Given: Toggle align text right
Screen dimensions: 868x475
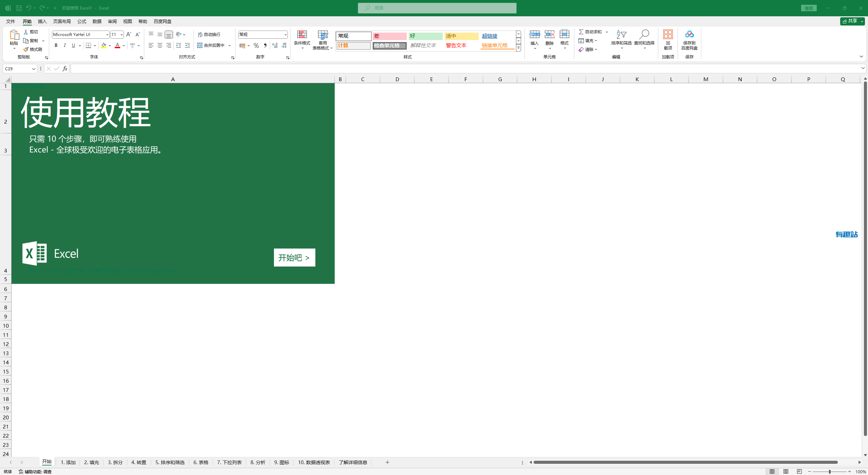Looking at the screenshot, I should coord(169,45).
